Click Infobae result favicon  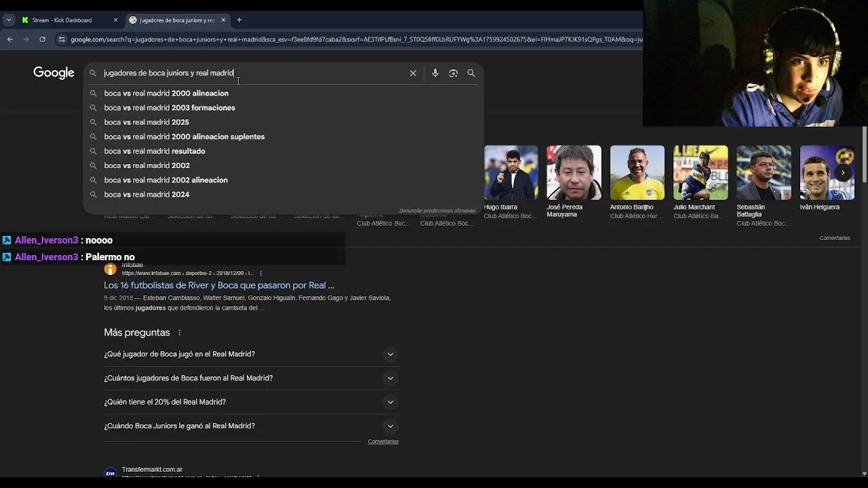click(x=110, y=270)
